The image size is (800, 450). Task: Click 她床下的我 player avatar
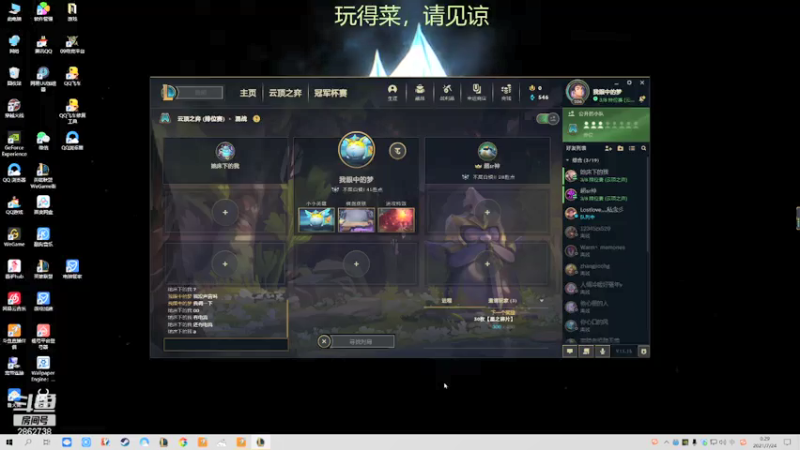pos(225,151)
